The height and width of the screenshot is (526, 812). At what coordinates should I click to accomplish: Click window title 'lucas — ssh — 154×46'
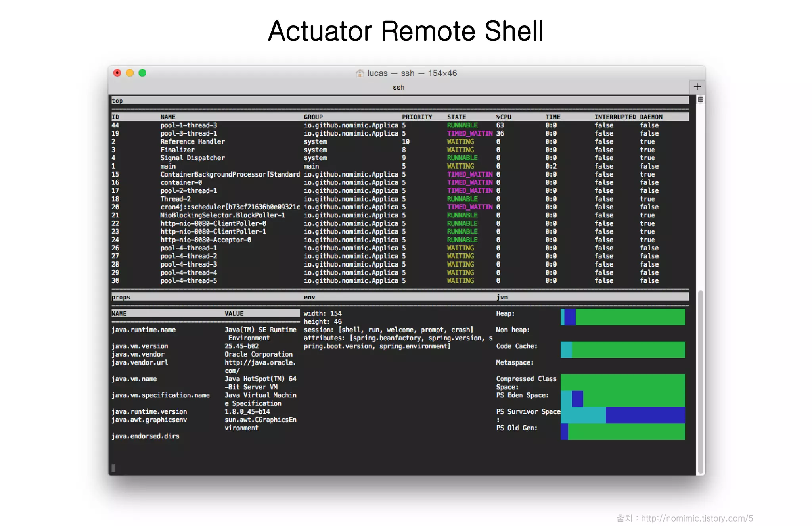coord(412,73)
